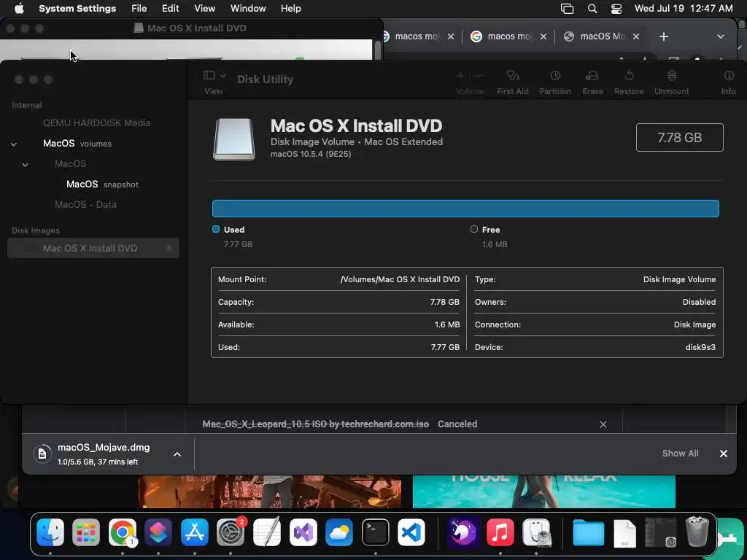Open System Settings from the Dock
This screenshot has width=747, height=560.
[x=231, y=532]
